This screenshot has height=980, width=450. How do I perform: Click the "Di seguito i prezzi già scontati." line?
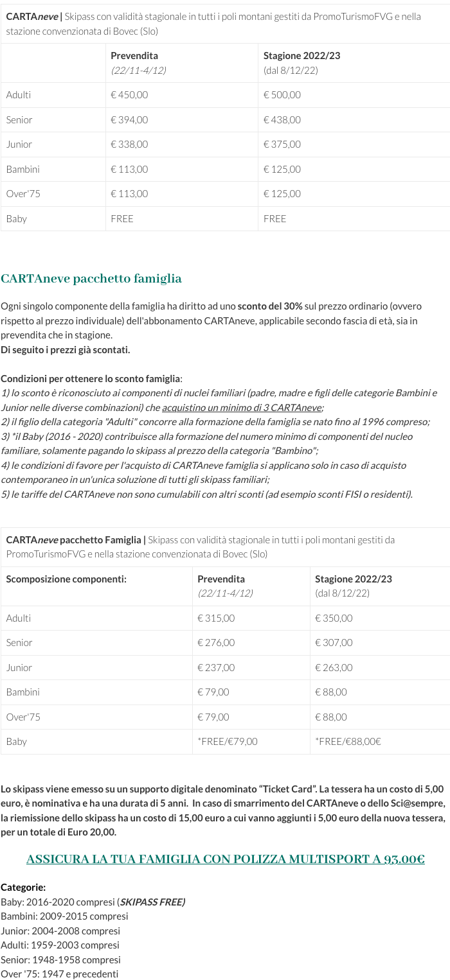(x=66, y=350)
